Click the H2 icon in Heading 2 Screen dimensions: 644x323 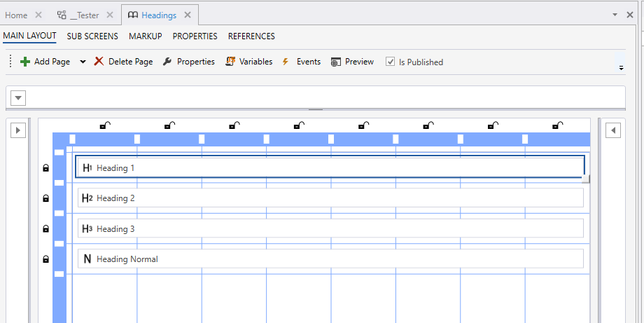87,198
